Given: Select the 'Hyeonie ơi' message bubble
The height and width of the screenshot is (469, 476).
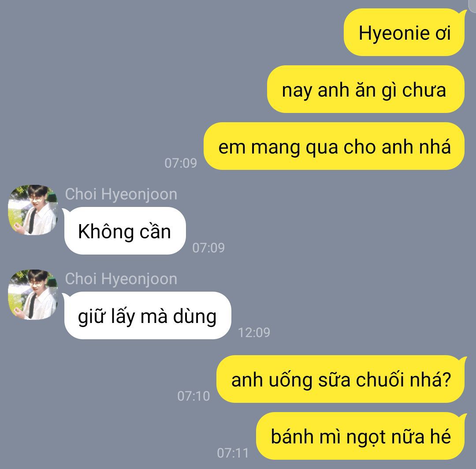Looking at the screenshot, I should [405, 33].
